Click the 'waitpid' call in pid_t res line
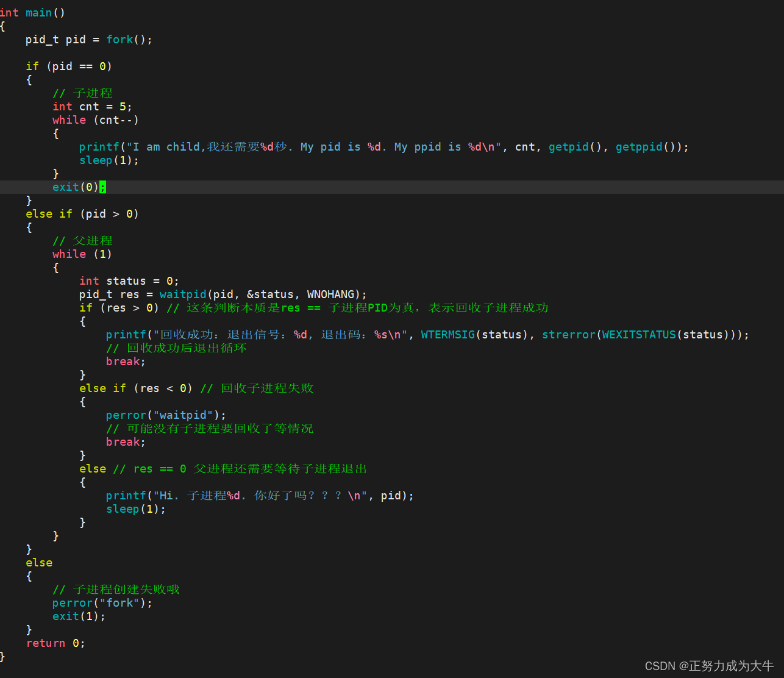The height and width of the screenshot is (678, 784). 183,294
